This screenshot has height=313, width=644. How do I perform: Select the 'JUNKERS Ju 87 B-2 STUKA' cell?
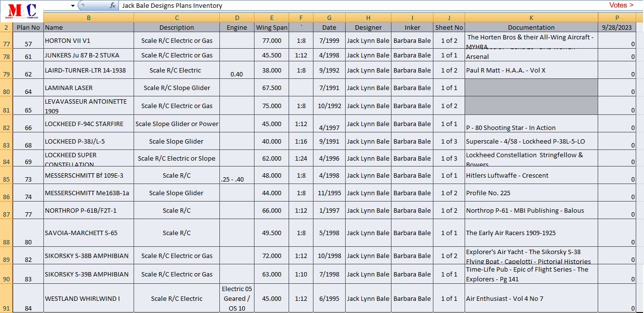(89, 55)
